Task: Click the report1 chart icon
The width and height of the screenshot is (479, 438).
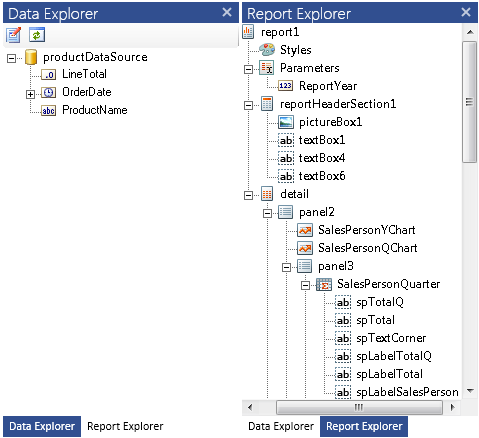Action: (248, 32)
